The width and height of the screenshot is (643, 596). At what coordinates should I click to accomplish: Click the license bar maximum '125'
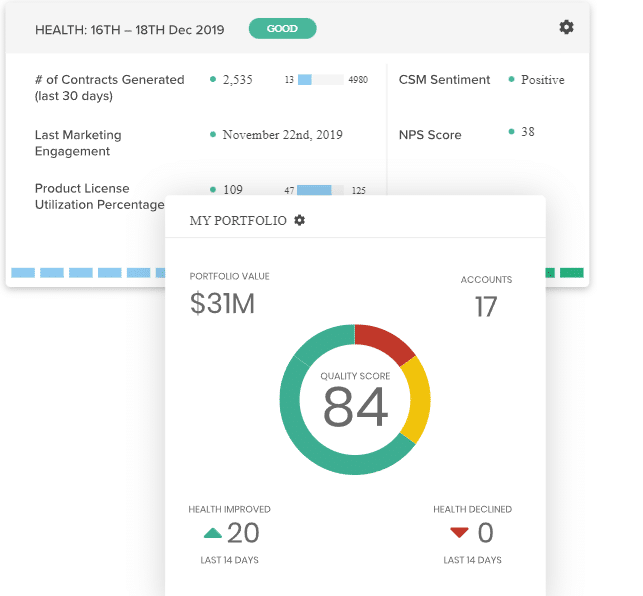[x=359, y=190]
